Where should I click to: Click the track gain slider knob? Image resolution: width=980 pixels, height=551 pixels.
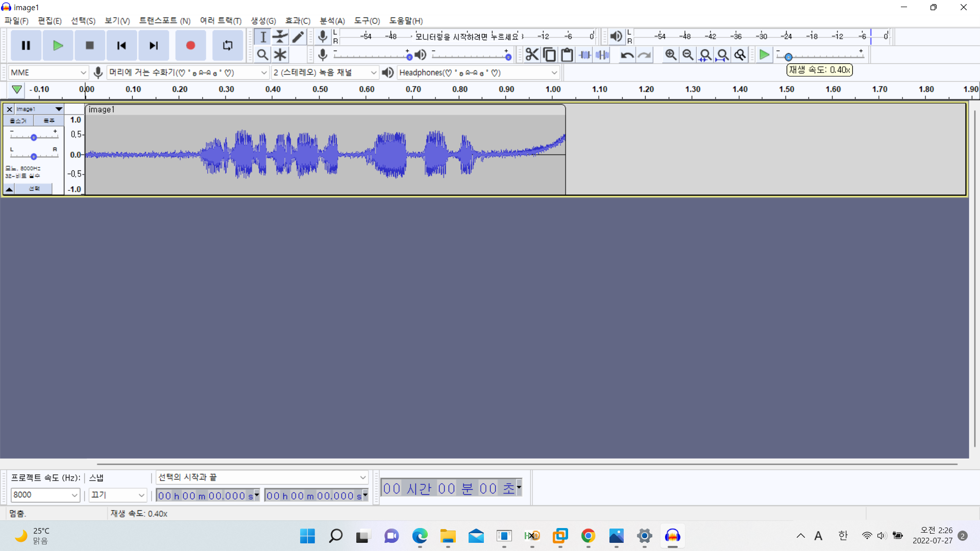(34, 137)
